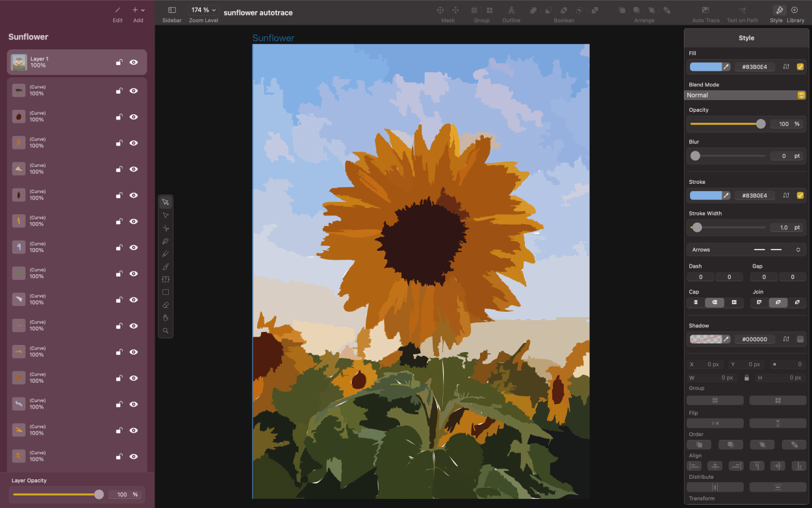Image resolution: width=812 pixels, height=508 pixels.
Task: Click the Fill hex field #83B0E4
Action: click(755, 67)
